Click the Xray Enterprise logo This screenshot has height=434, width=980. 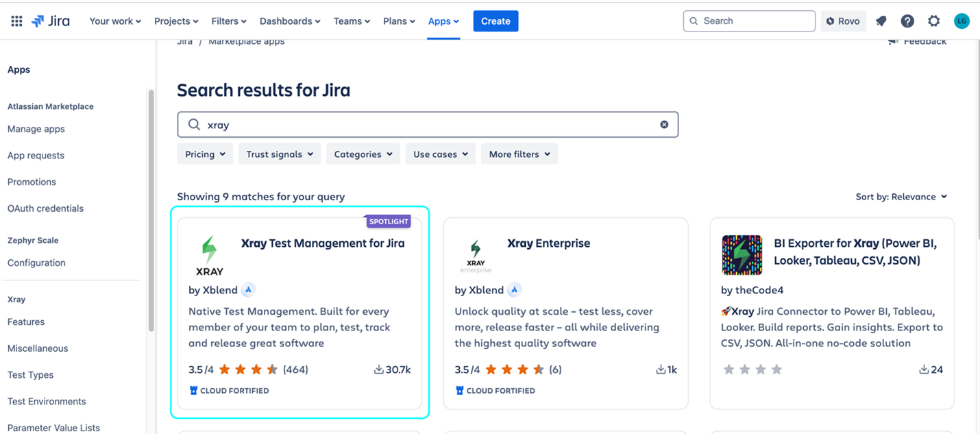click(x=476, y=255)
